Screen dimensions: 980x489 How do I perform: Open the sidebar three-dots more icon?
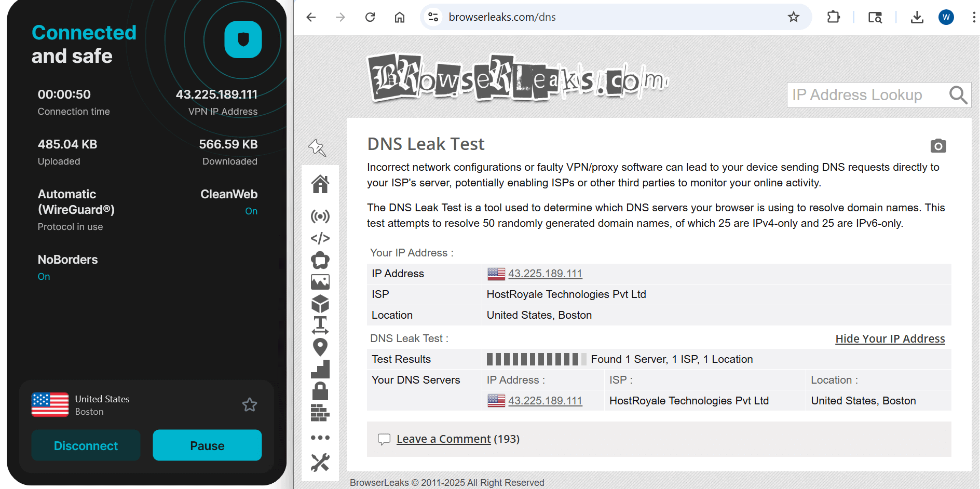pyautogui.click(x=320, y=438)
